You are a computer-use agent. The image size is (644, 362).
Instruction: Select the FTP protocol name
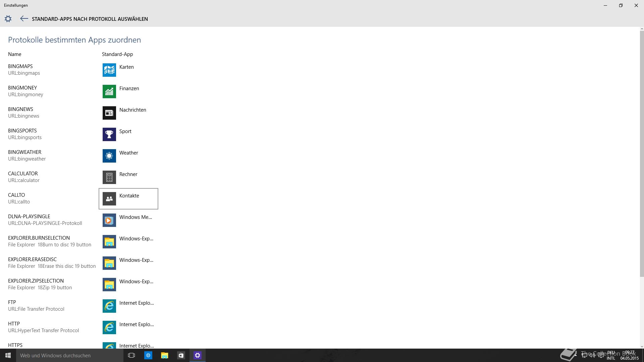pyautogui.click(x=12, y=302)
